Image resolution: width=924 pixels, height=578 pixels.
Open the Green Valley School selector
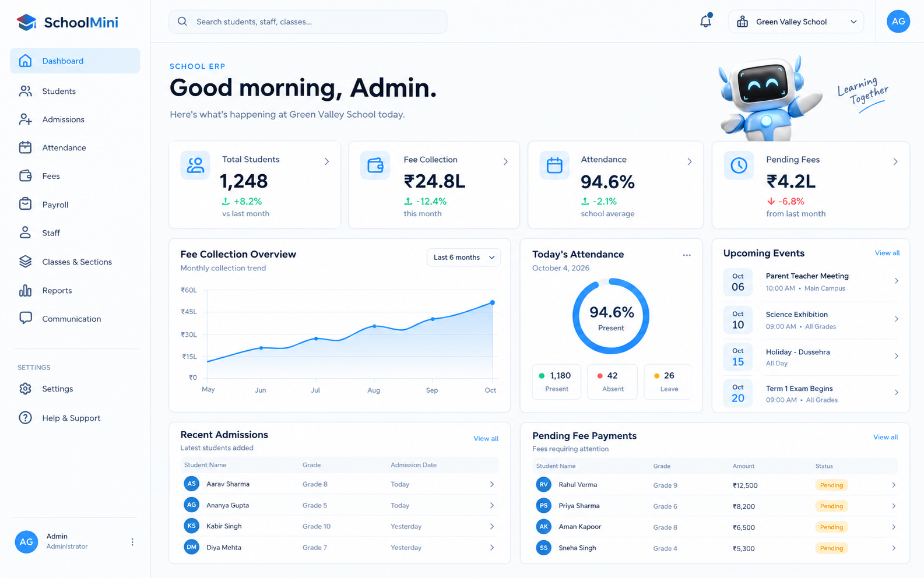click(x=796, y=22)
